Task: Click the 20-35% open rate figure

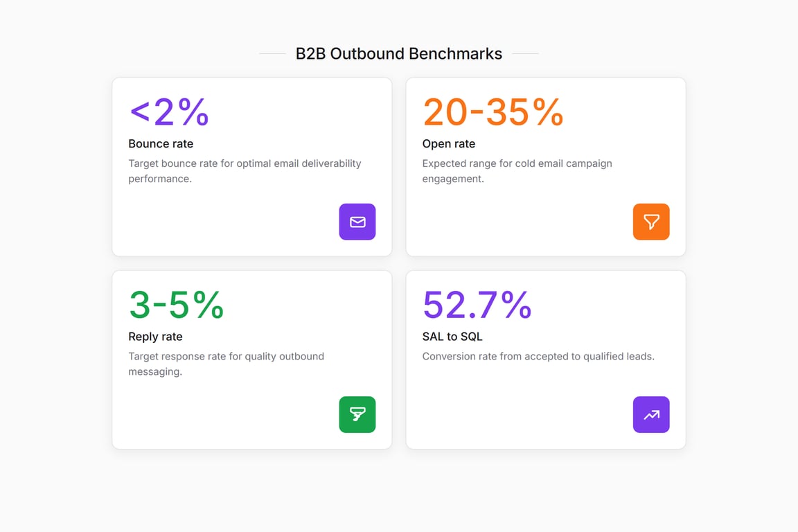Action: [x=493, y=112]
